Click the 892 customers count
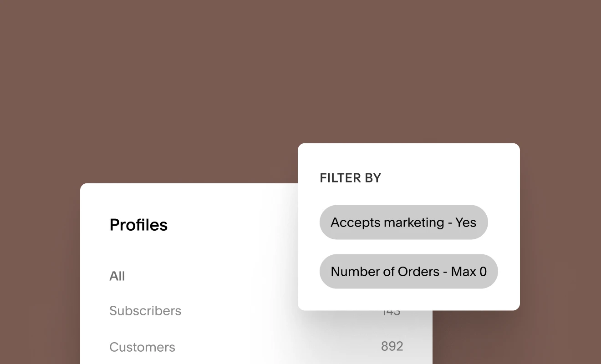This screenshot has width=601, height=364. (392, 346)
